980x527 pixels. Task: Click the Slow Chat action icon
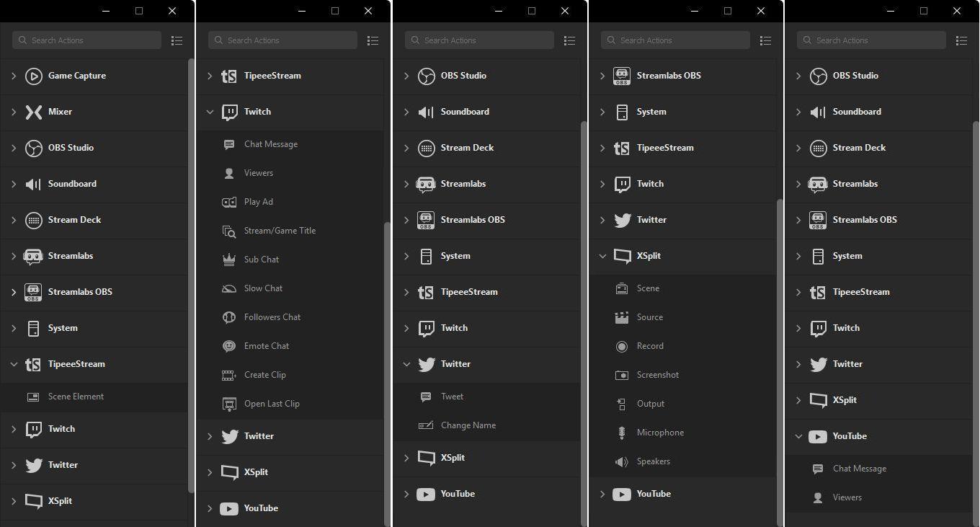pyautogui.click(x=229, y=288)
